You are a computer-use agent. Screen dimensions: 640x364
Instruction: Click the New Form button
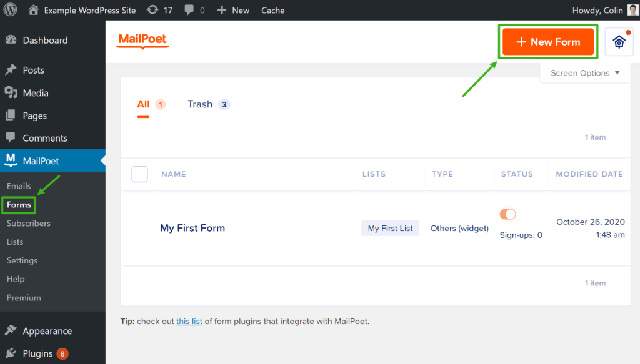tap(547, 42)
